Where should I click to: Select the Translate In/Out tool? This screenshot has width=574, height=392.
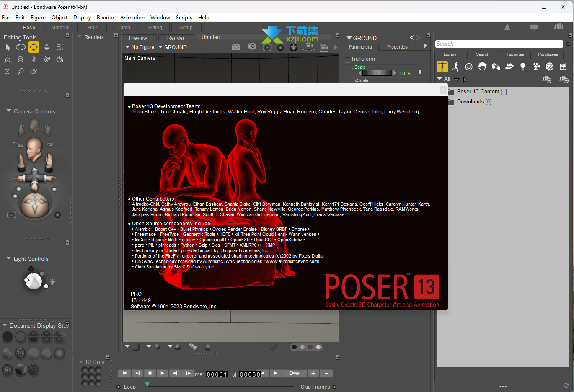click(47, 47)
